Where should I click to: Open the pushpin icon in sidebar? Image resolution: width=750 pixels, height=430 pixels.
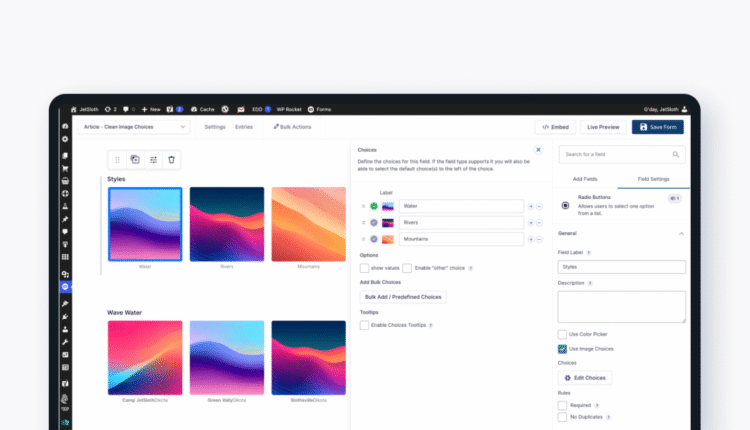pyautogui.click(x=65, y=219)
